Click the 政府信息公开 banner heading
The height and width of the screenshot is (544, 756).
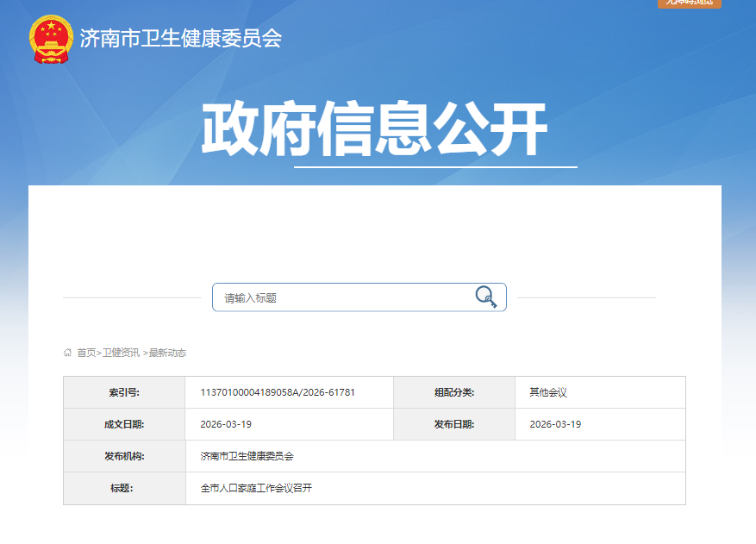coord(374,130)
